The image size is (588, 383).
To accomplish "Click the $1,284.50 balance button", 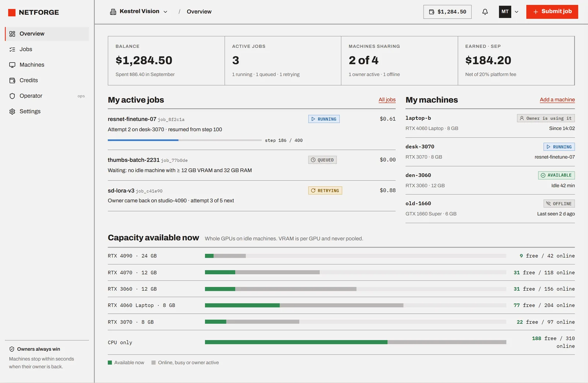I will pos(447,12).
